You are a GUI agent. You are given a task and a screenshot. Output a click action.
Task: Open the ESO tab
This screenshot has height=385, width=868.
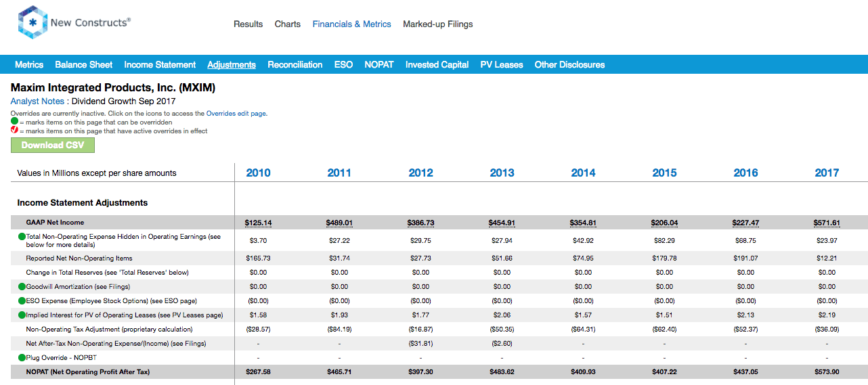click(343, 65)
